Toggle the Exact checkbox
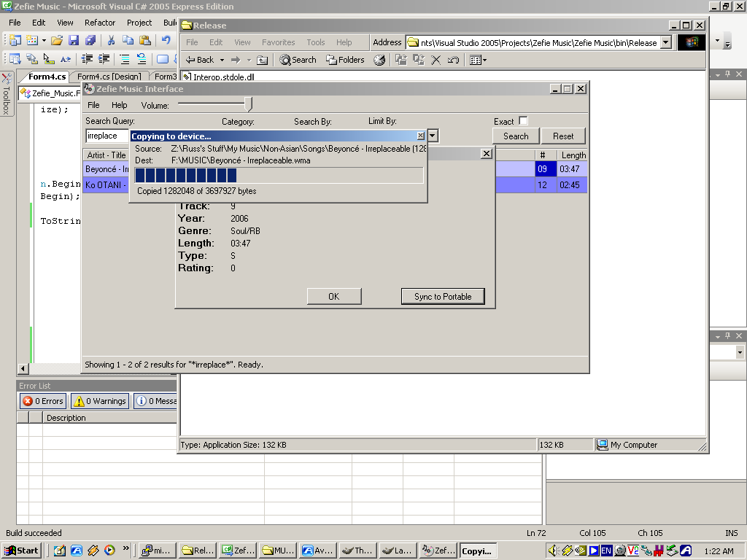This screenshot has width=747, height=560. [523, 121]
